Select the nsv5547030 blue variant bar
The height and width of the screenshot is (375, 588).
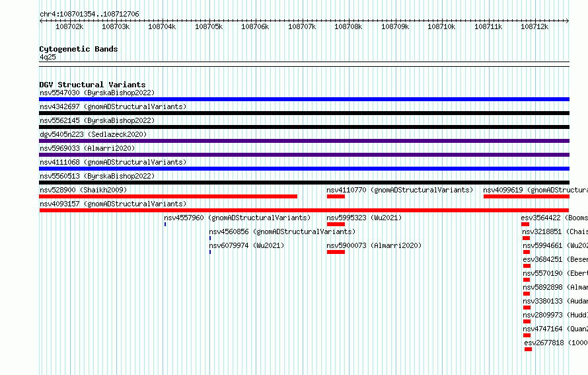pyautogui.click(x=304, y=99)
